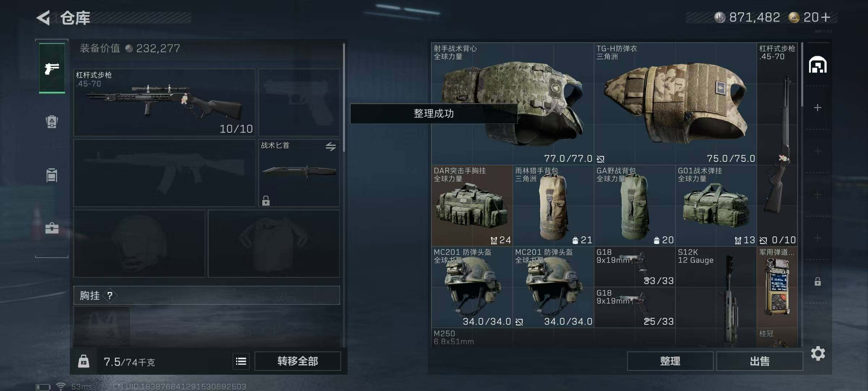The width and height of the screenshot is (868, 391).
Task: Open the backpack tab in left sidebar
Action: (52, 122)
